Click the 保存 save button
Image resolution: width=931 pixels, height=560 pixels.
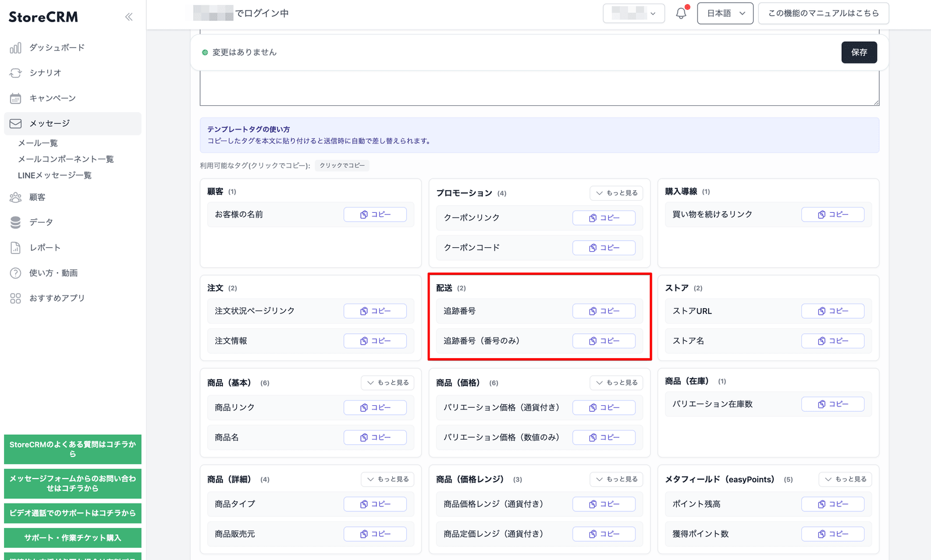859,52
